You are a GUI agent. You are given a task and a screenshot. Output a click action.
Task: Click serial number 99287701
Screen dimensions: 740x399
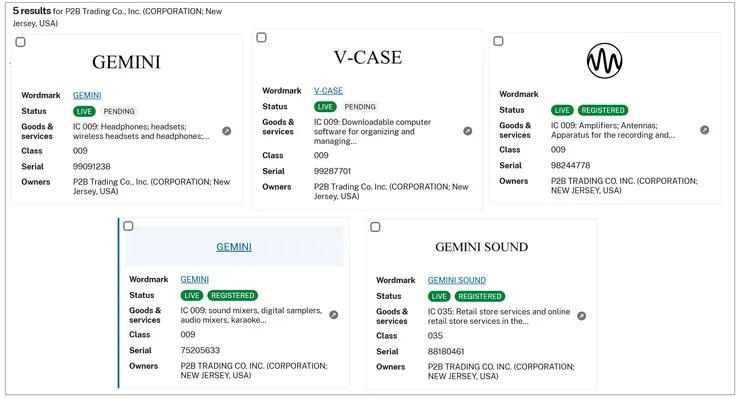coord(332,171)
